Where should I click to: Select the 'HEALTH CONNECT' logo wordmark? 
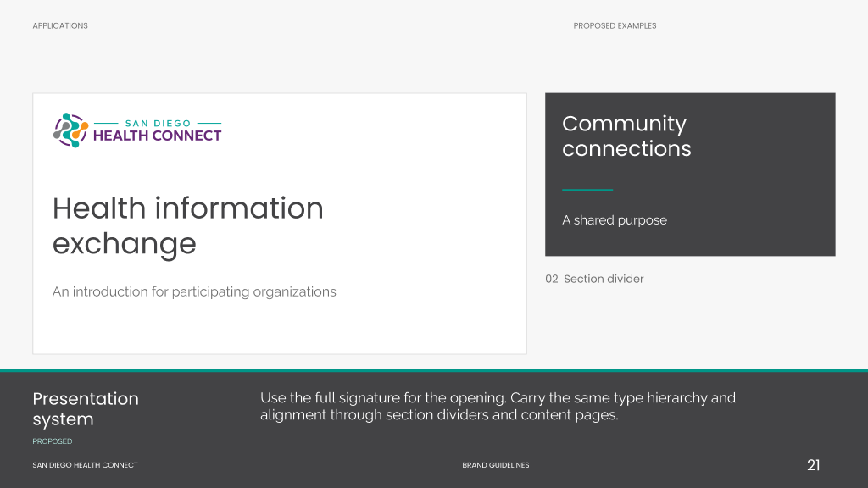[x=157, y=136]
